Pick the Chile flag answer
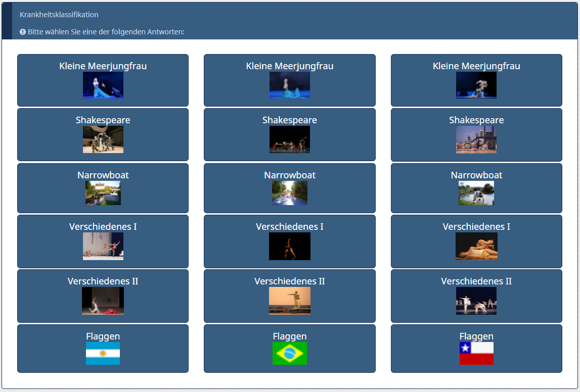The image size is (580, 392). tap(476, 353)
